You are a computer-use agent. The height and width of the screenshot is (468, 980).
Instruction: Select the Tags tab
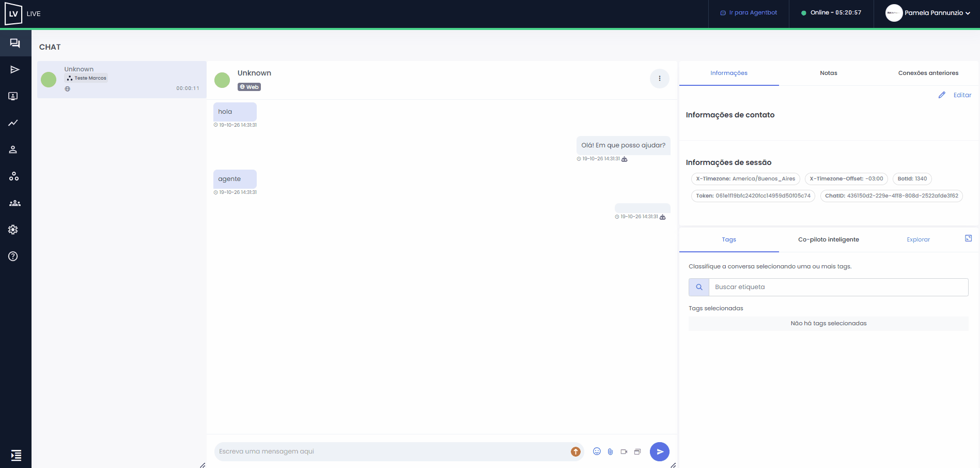point(729,239)
